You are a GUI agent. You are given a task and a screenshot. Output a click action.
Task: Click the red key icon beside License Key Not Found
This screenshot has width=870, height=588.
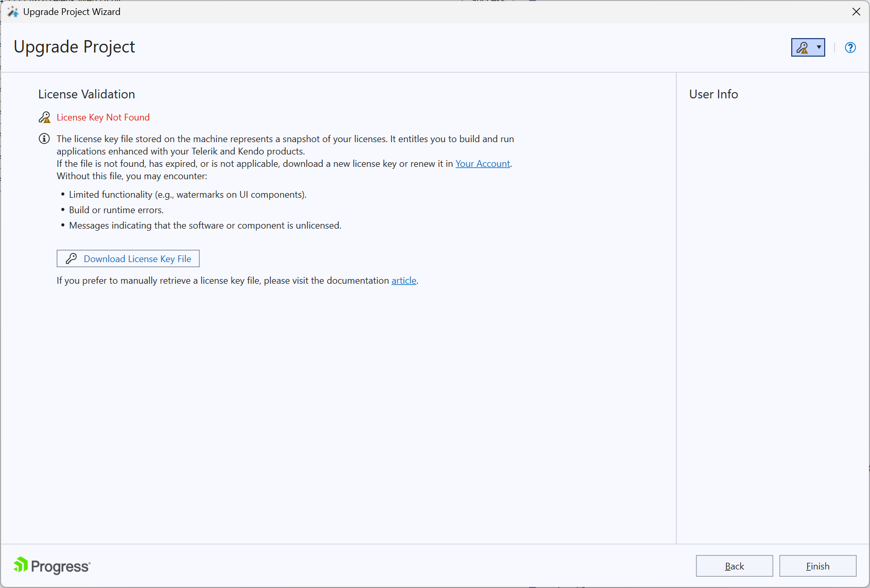click(x=44, y=117)
